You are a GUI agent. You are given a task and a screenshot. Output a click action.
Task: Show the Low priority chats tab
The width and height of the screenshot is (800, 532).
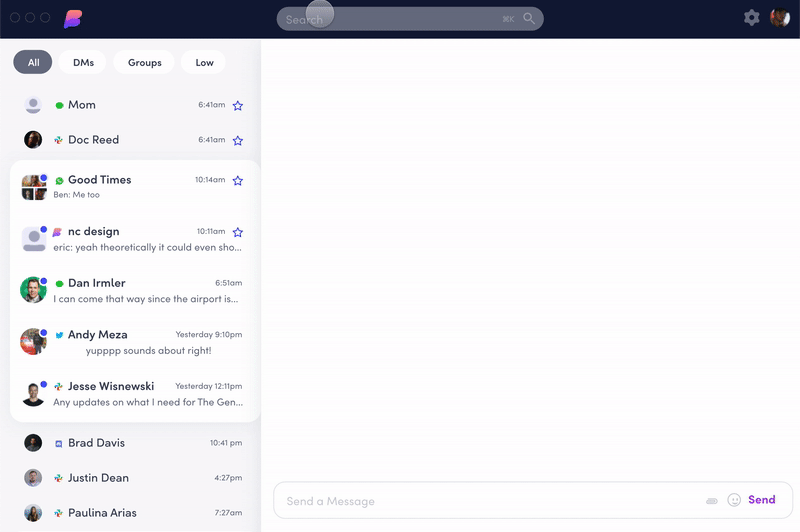204,62
